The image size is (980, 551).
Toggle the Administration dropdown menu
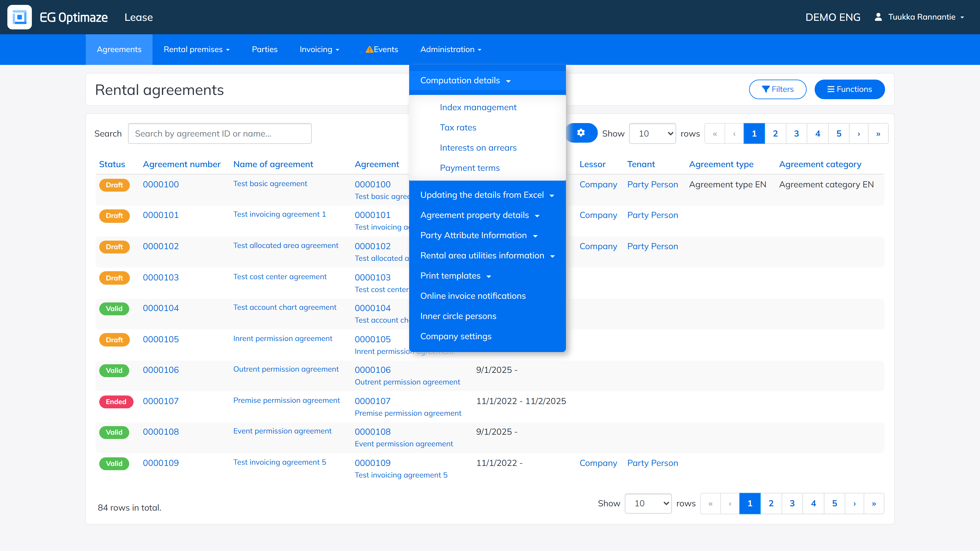(x=450, y=49)
